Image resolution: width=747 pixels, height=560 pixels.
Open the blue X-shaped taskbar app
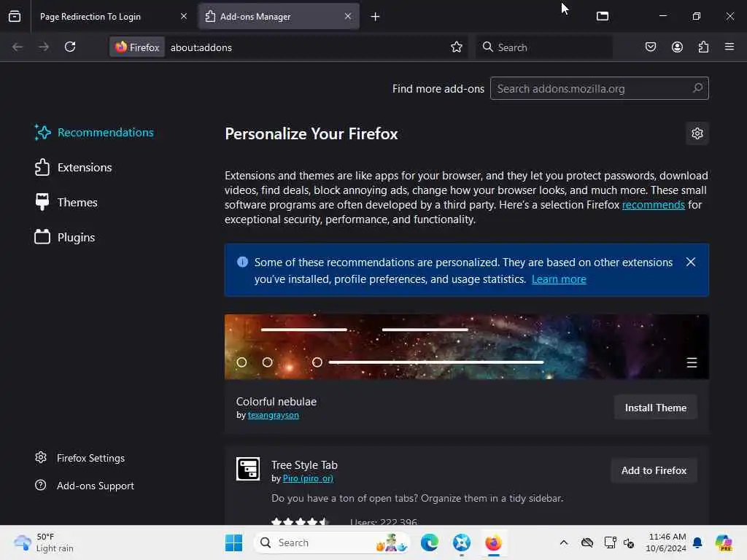tap(461, 542)
